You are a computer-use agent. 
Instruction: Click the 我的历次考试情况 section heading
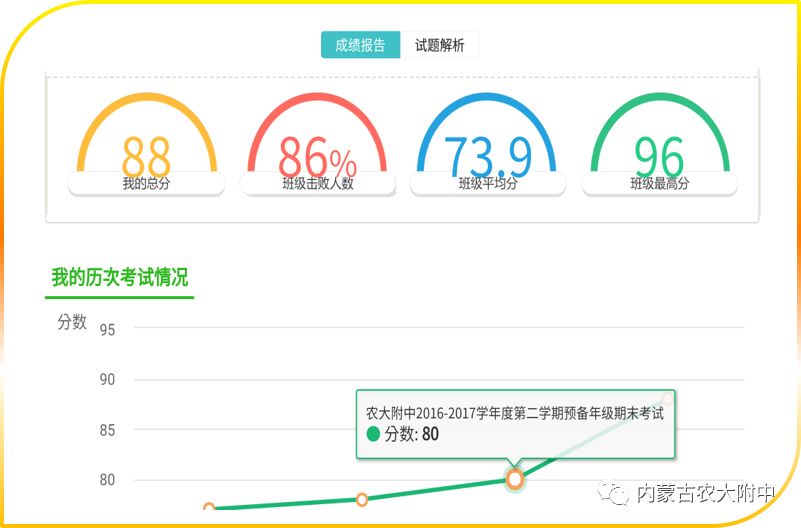pyautogui.click(x=120, y=278)
